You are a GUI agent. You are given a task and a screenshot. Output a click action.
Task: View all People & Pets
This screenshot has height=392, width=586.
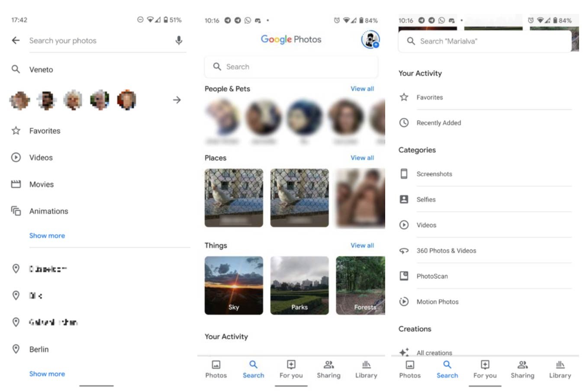(362, 89)
